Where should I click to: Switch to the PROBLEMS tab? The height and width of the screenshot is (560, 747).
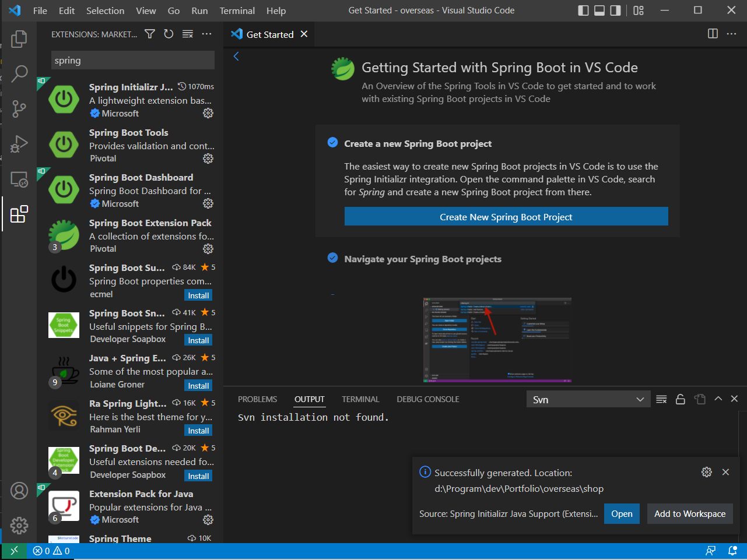pos(257,399)
